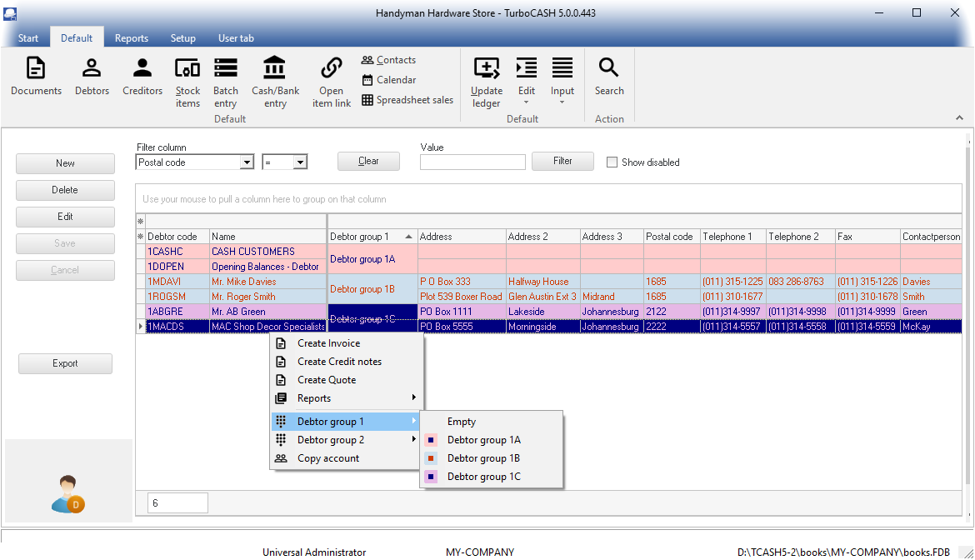Expand the Postal code filter column dropdown
This screenshot has width=975, height=560.
[247, 162]
